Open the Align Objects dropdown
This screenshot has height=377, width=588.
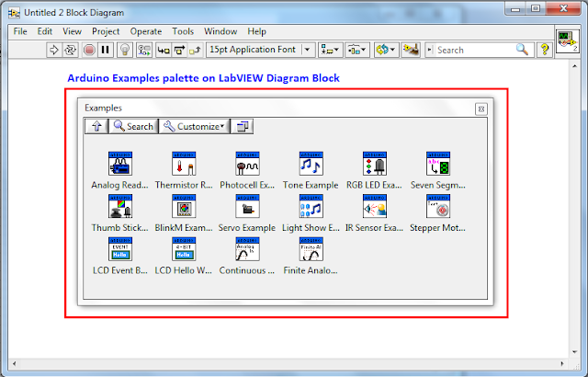(x=331, y=50)
